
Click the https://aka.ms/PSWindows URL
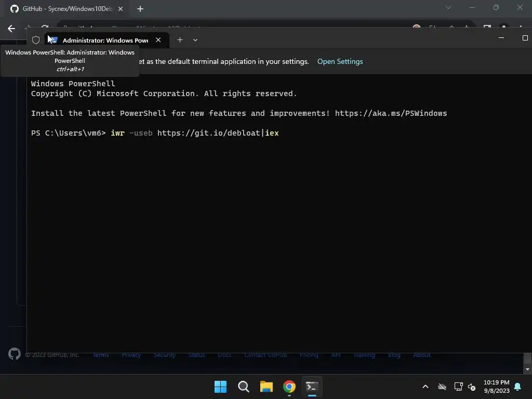(391, 113)
